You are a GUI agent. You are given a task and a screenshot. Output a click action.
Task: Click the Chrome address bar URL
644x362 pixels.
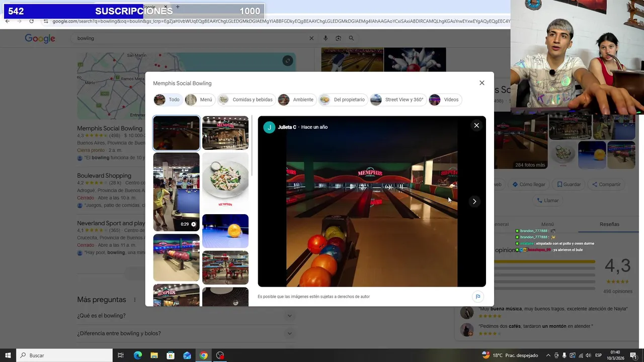(x=281, y=21)
